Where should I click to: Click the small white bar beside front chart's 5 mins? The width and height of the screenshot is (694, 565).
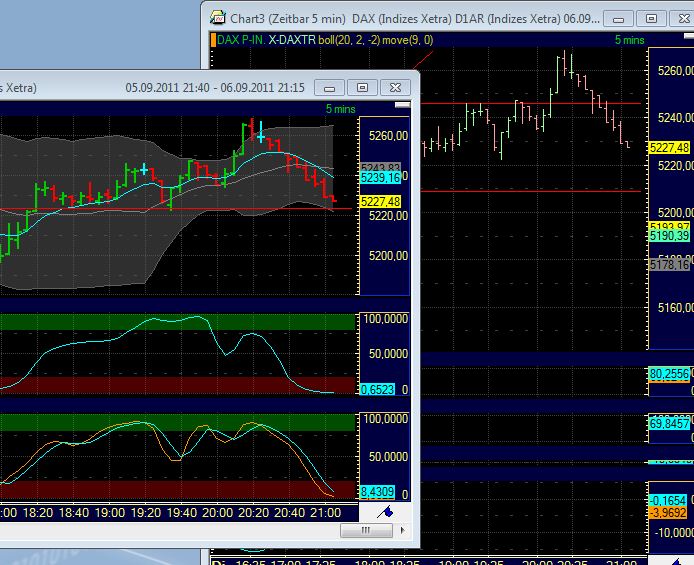[x=402, y=105]
